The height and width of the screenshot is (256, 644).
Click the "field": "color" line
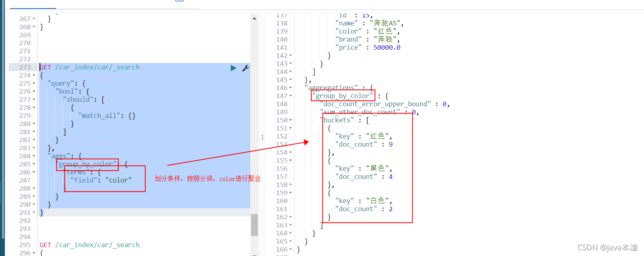click(101, 180)
